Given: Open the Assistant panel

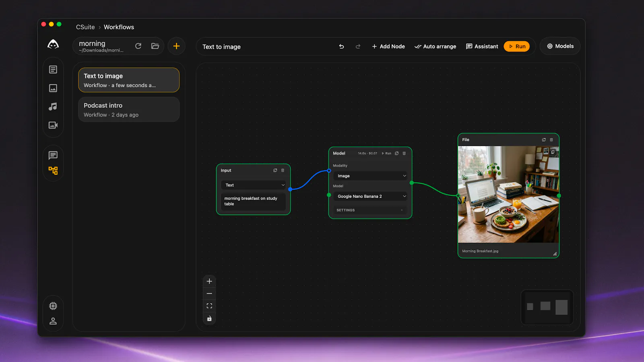Looking at the screenshot, I should click(482, 46).
